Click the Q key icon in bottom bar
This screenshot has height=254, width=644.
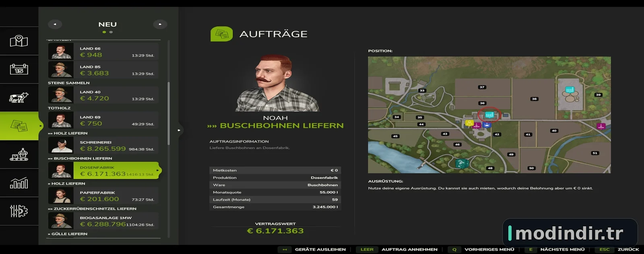pyautogui.click(x=454, y=250)
